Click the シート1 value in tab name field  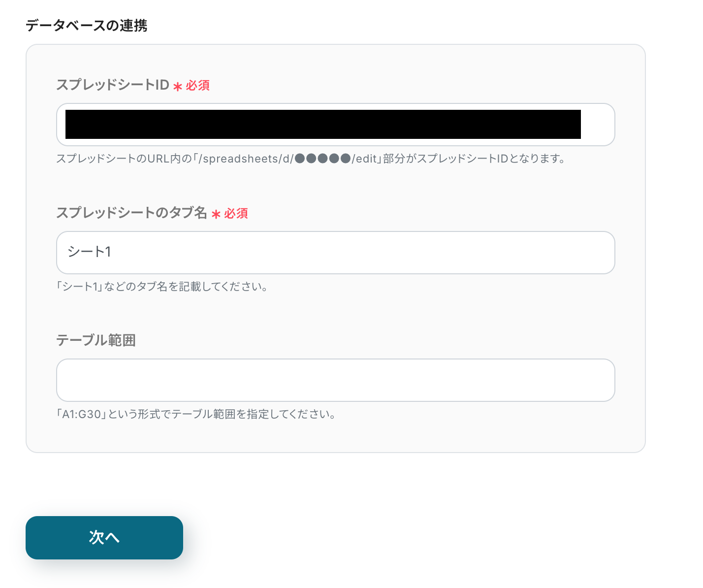pyautogui.click(x=90, y=252)
